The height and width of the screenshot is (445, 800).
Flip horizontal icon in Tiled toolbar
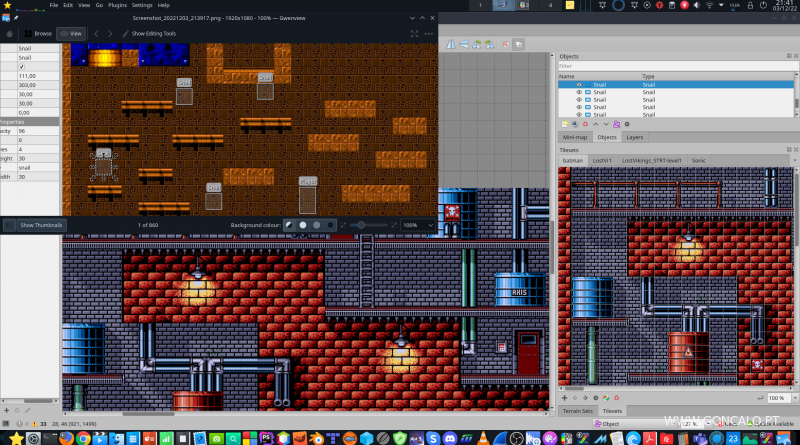[x=451, y=44]
